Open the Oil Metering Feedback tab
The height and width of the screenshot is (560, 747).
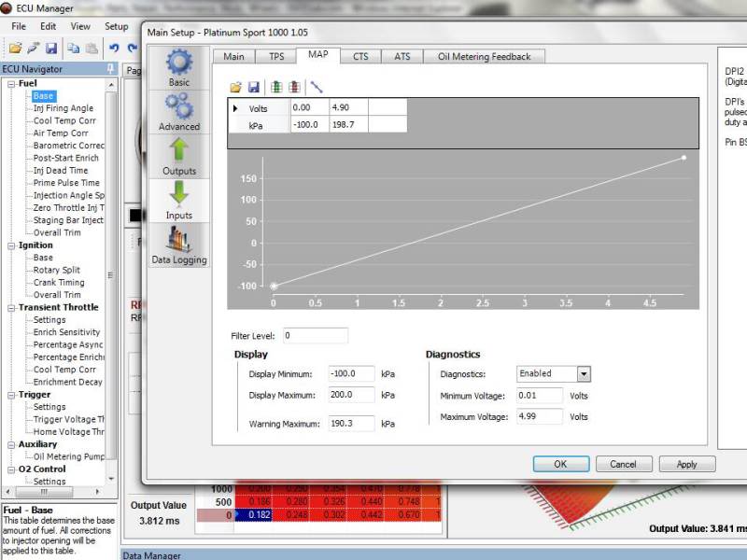pyautogui.click(x=484, y=57)
